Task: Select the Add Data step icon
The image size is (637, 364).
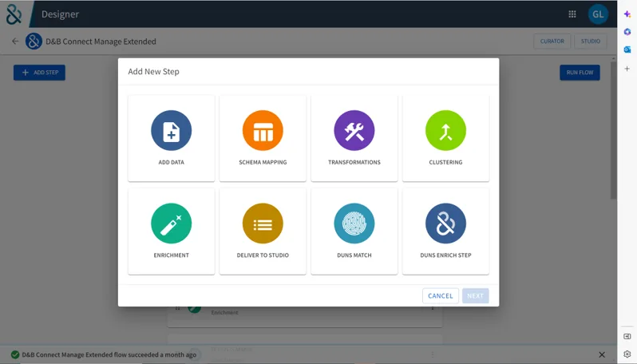Action: pyautogui.click(x=171, y=130)
